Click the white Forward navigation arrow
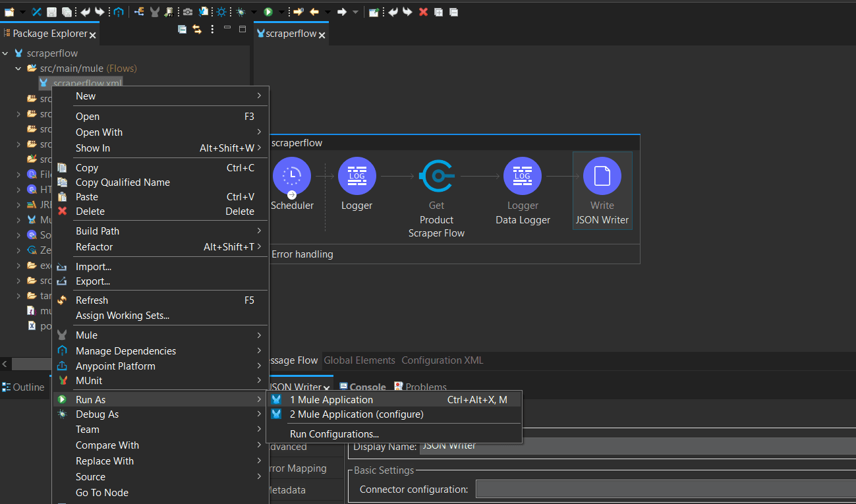 341,12
